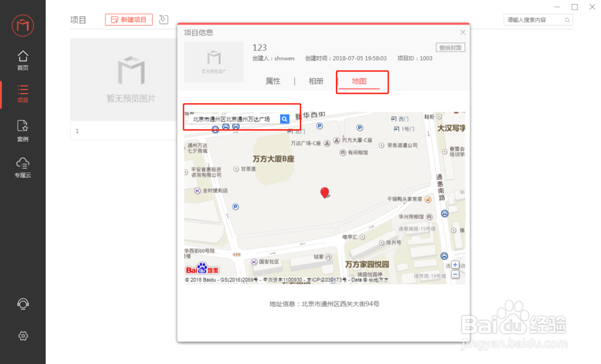Click the blue map search button

point(284,119)
